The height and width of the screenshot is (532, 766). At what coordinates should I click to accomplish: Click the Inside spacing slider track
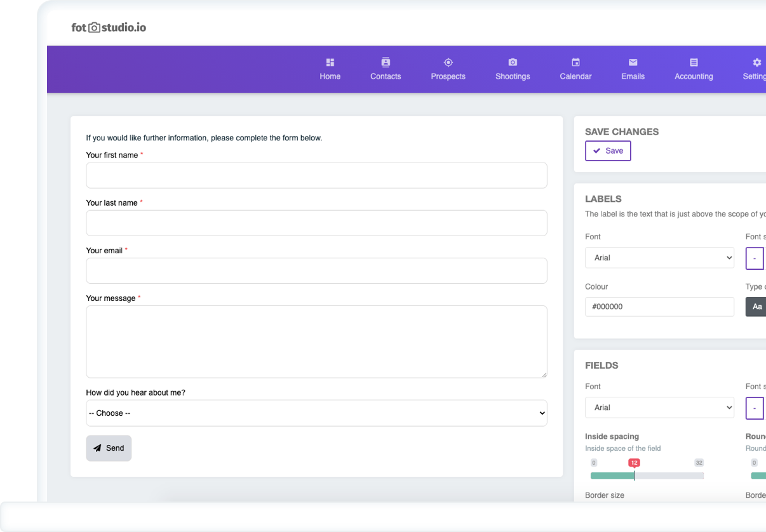click(x=647, y=475)
